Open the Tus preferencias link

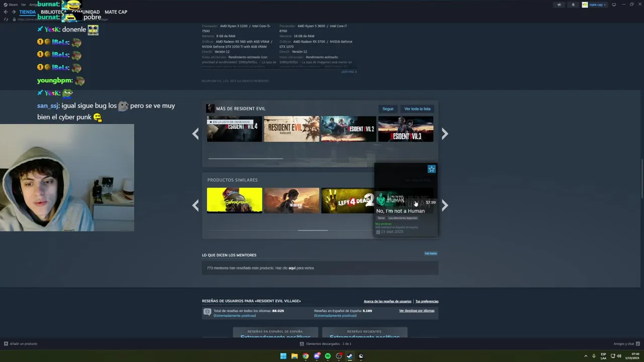427,301
